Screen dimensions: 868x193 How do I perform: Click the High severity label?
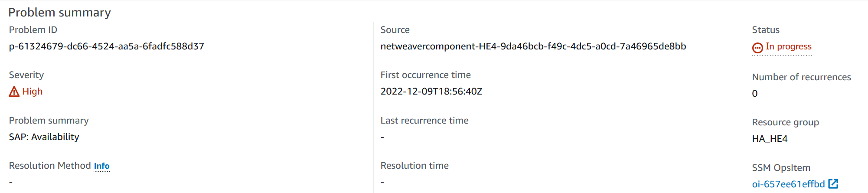coord(33,92)
